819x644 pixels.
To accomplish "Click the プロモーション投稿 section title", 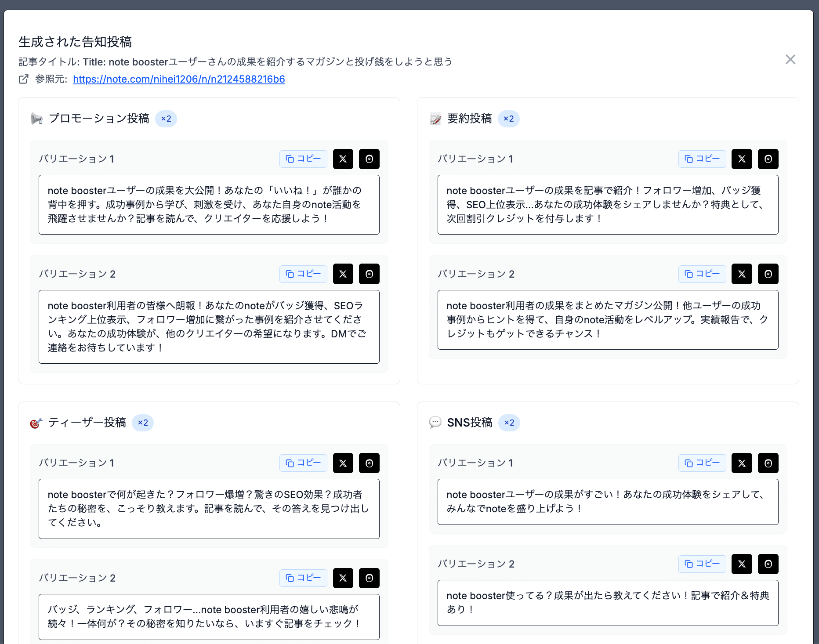I will (x=99, y=119).
